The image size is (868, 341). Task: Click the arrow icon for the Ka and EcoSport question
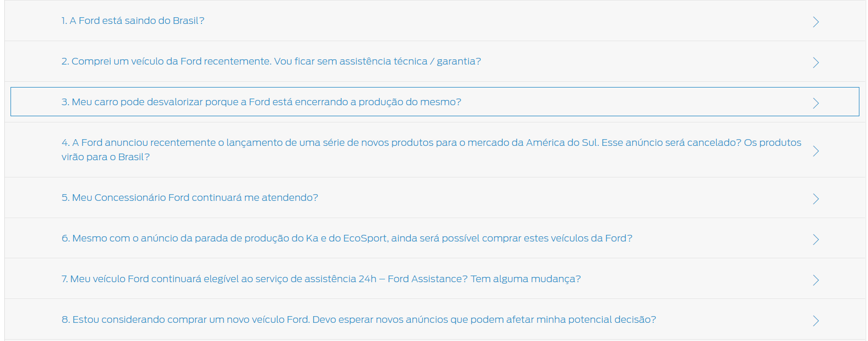816,239
